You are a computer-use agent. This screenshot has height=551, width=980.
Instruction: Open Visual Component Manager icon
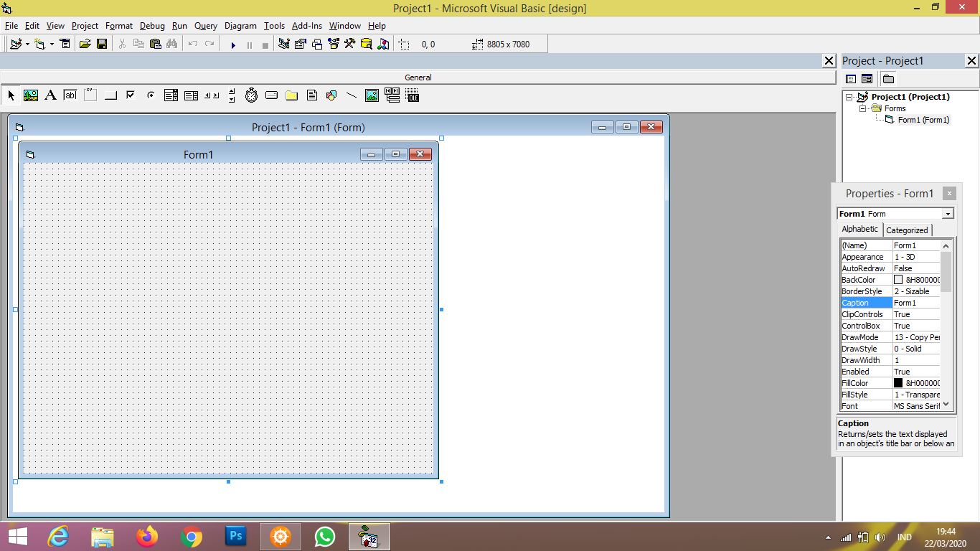(x=383, y=44)
